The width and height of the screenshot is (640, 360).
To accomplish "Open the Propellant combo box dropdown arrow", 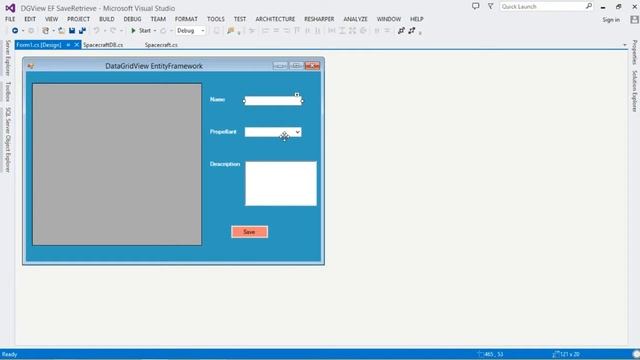I will [298, 132].
